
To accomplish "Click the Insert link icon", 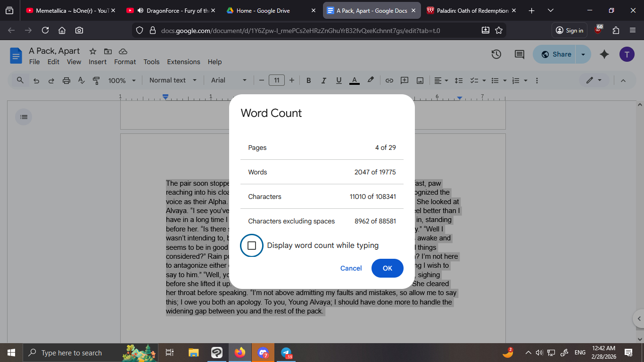I will point(389,81).
